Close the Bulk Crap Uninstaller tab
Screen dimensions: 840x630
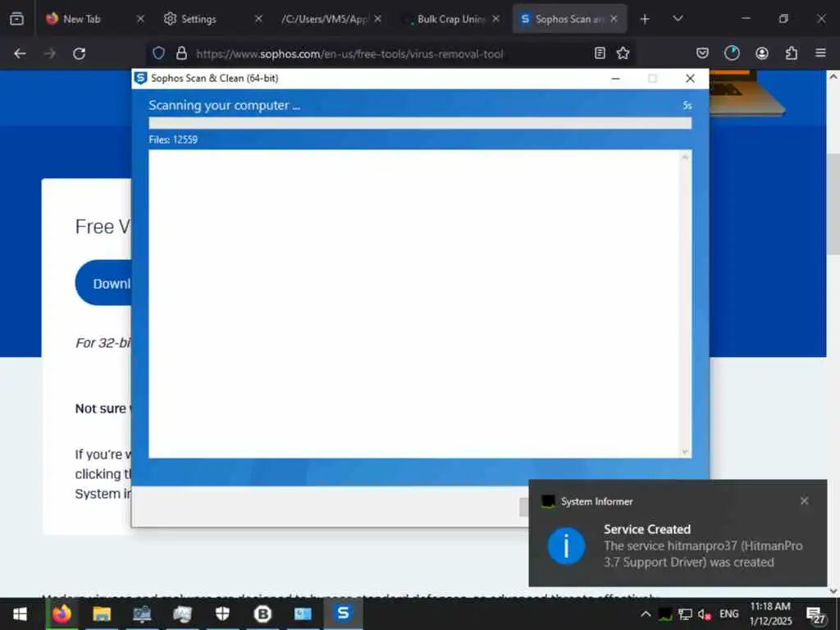495,19
